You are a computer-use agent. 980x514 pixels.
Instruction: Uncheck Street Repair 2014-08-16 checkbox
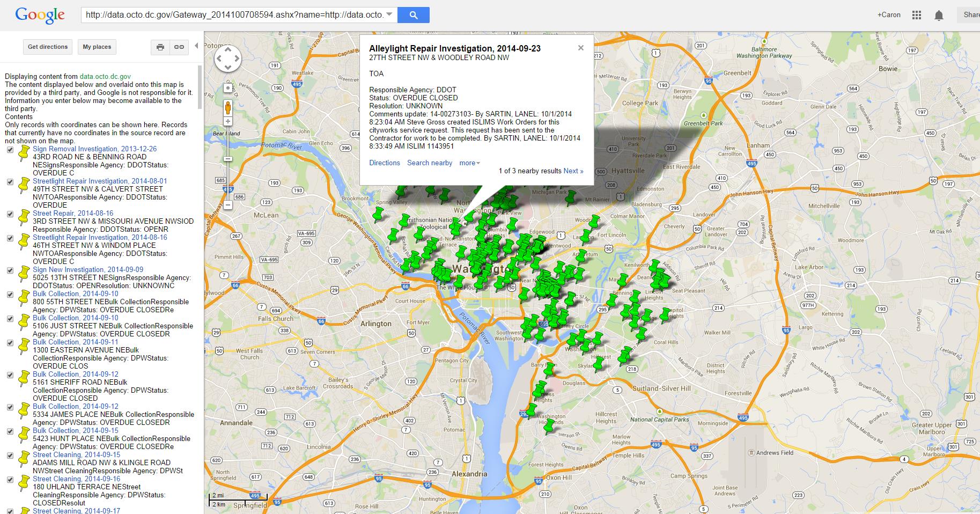[10, 214]
